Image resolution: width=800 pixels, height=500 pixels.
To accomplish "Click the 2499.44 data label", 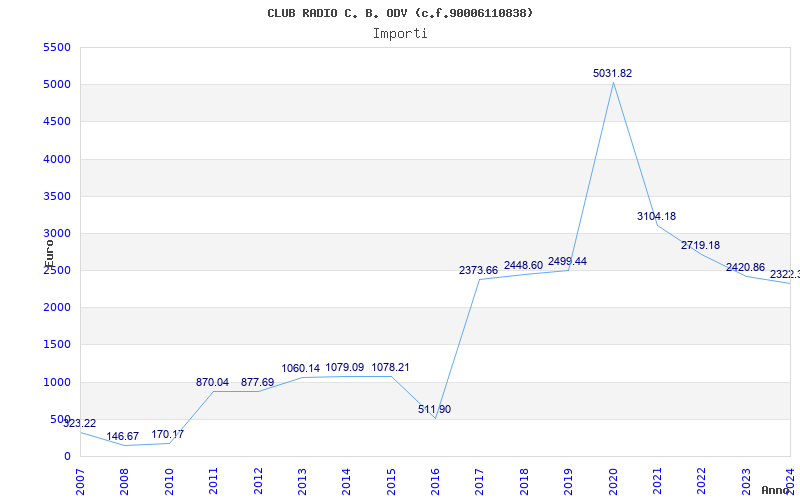I will pyautogui.click(x=567, y=261).
